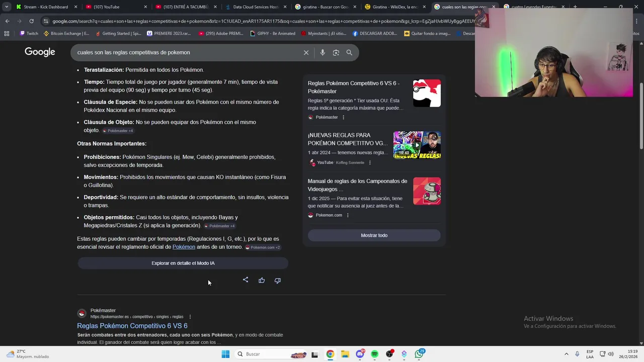Open GIPHY - Be Animated bookmark
Image resolution: width=644 pixels, height=362 pixels.
[273, 34]
